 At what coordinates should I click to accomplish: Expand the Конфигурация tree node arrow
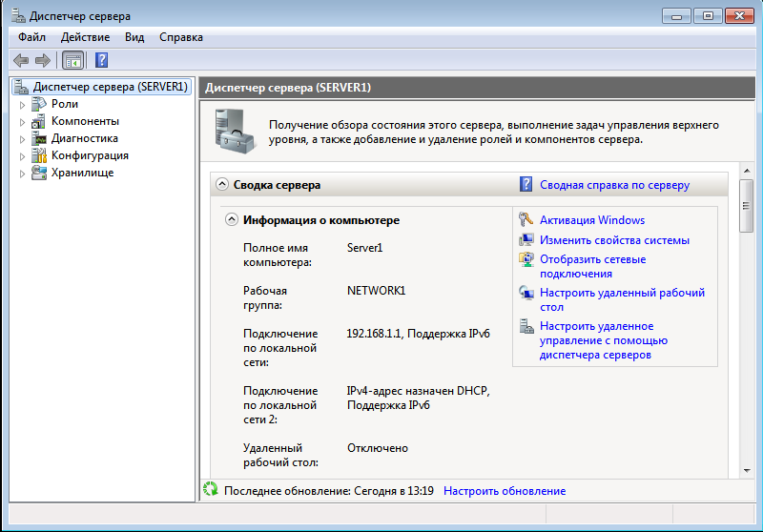[x=22, y=156]
